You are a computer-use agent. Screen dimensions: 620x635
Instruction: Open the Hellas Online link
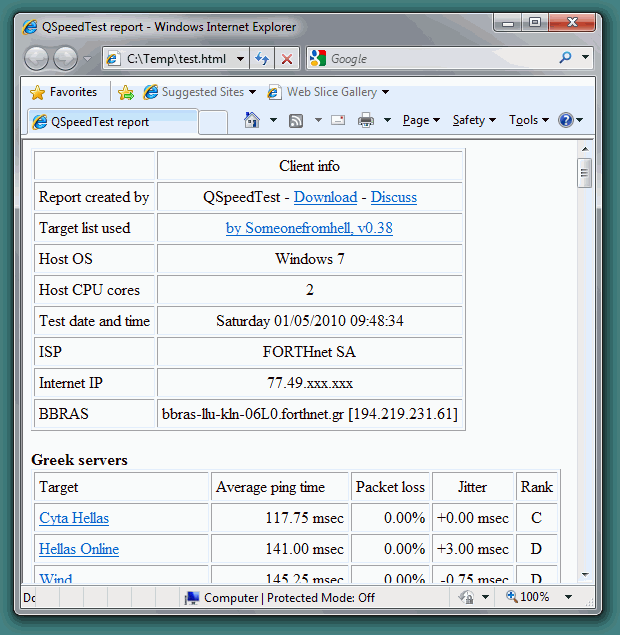coord(79,549)
